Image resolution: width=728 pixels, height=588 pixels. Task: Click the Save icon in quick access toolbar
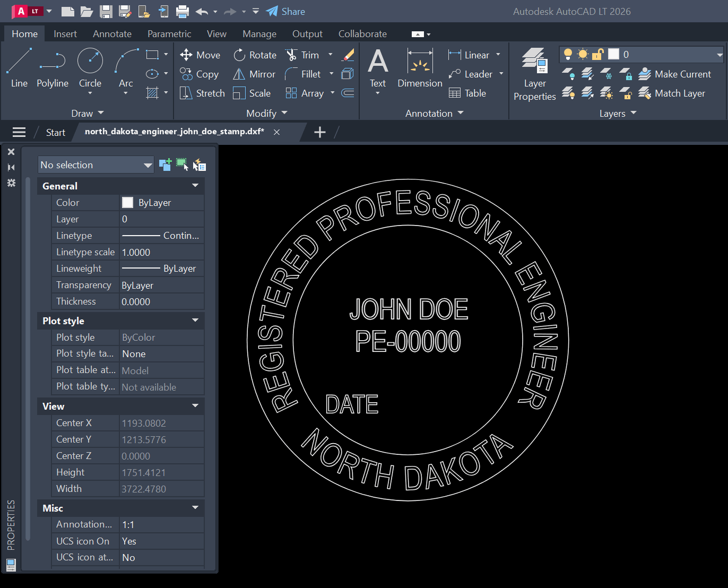106,11
